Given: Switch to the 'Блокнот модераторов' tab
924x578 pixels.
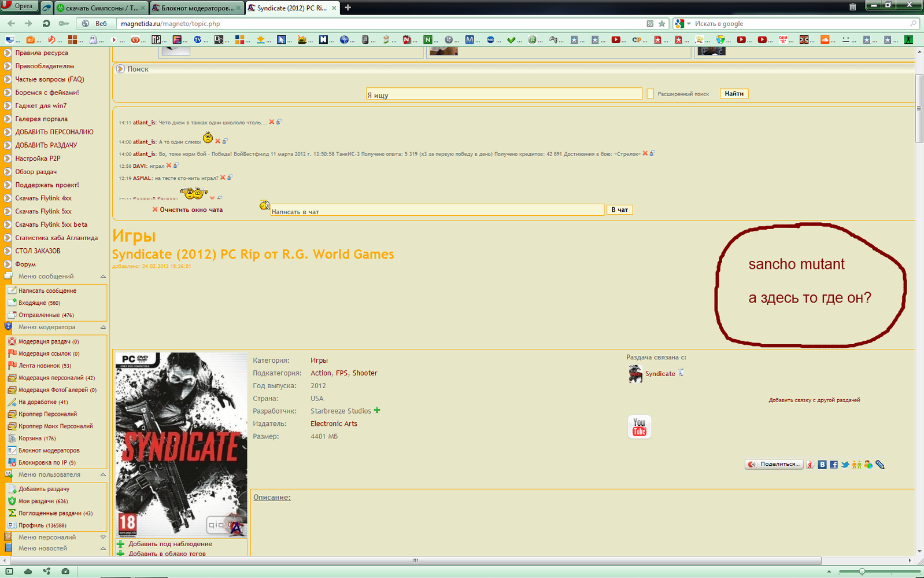Looking at the screenshot, I should (197, 8).
